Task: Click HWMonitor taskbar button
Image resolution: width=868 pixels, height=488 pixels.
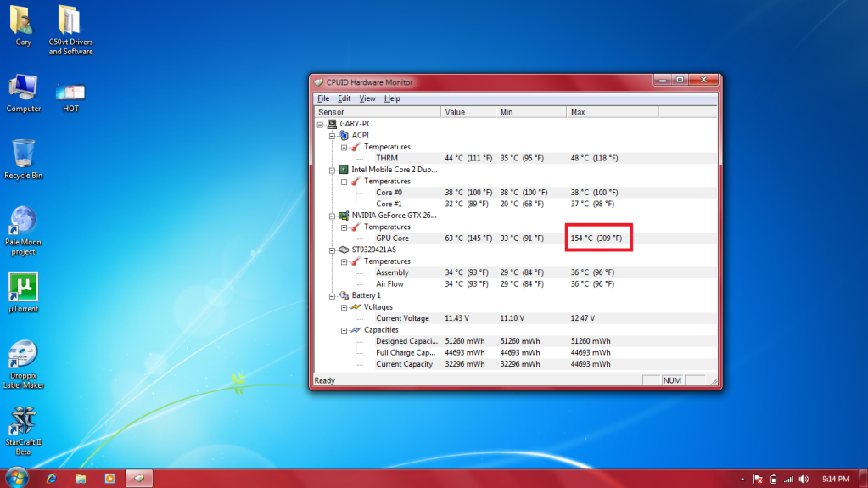Action: [139, 479]
